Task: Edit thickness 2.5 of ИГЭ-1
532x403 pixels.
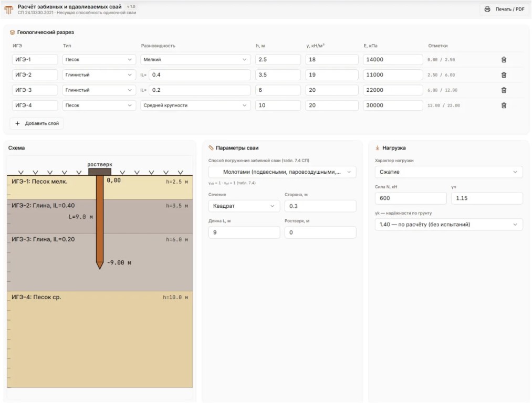Action: 278,59
